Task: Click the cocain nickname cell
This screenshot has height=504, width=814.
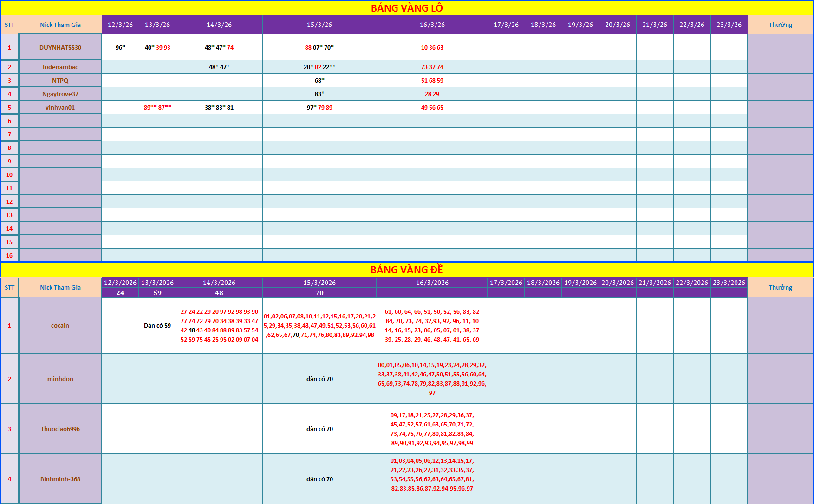Action: 60,325
